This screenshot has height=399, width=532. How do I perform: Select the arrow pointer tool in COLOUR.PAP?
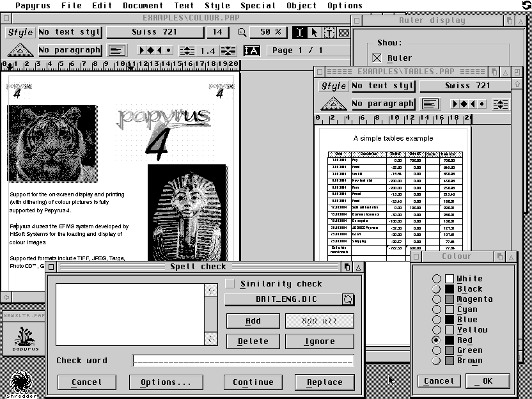pyautogui.click(x=315, y=32)
